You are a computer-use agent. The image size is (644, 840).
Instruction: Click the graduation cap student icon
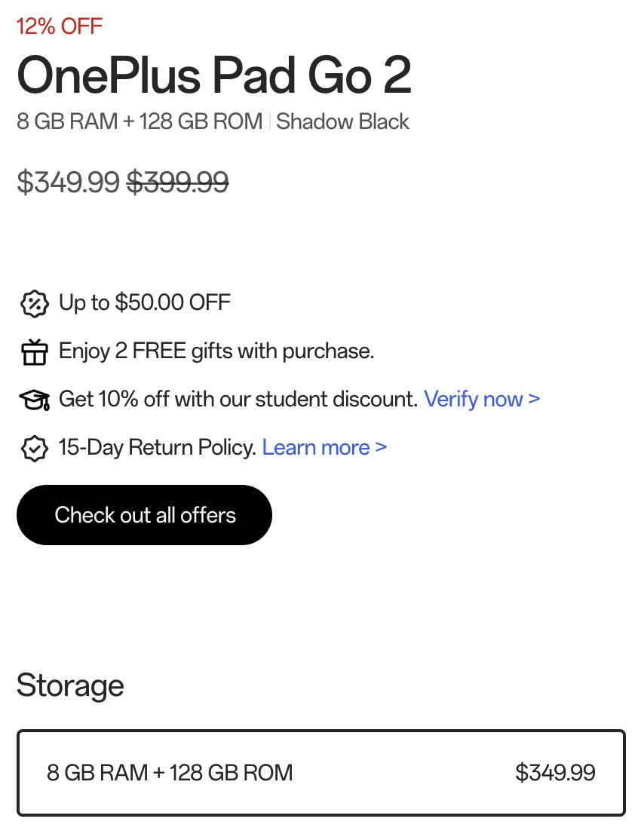pos(34,400)
